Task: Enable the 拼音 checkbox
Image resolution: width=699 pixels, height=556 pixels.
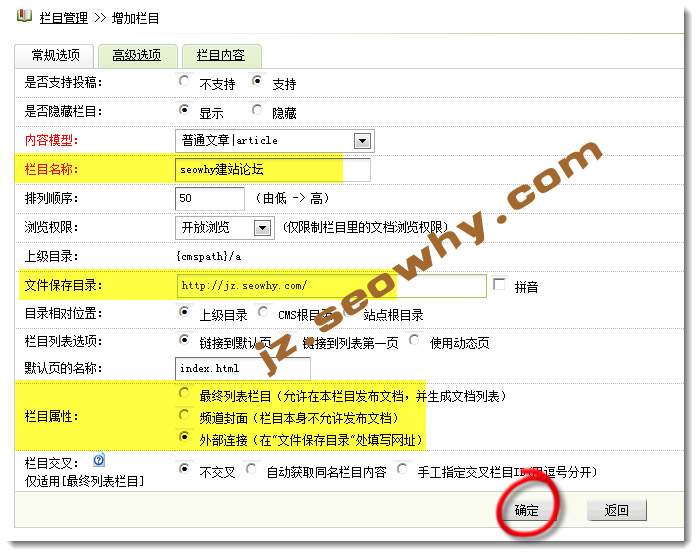Action: [x=500, y=285]
